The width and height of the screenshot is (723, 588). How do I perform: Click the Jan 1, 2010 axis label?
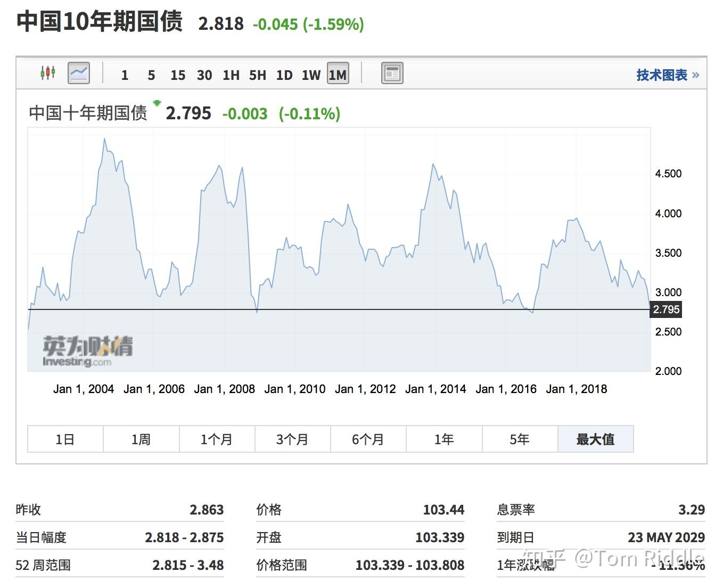coord(295,389)
